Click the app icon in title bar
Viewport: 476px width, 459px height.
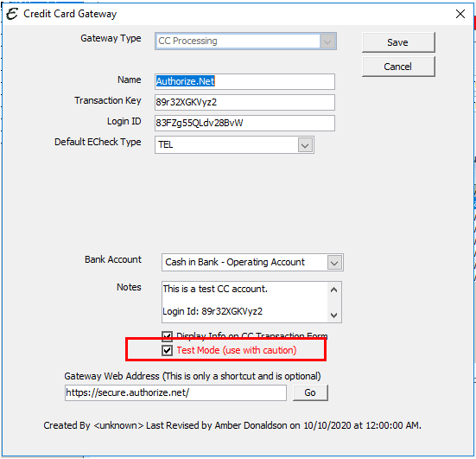[12, 14]
